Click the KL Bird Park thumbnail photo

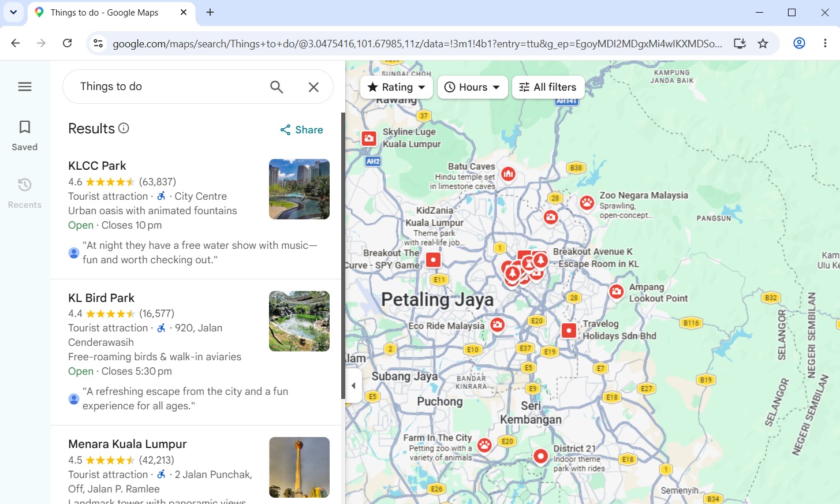coord(299,322)
